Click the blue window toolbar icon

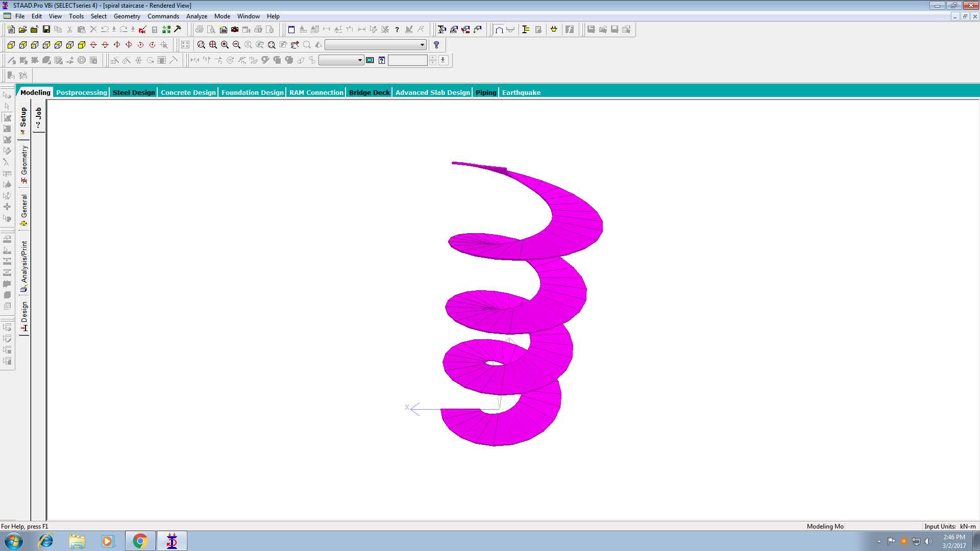click(291, 30)
